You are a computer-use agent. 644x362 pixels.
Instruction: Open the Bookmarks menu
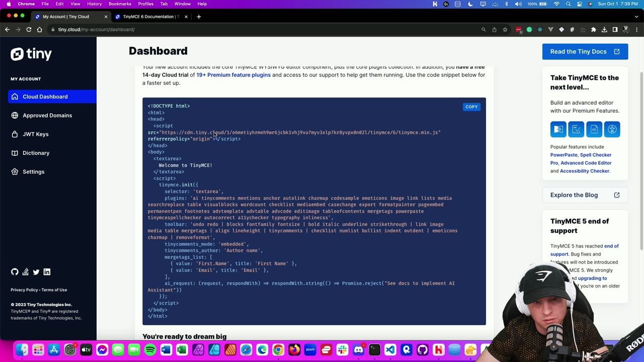pyautogui.click(x=120, y=4)
